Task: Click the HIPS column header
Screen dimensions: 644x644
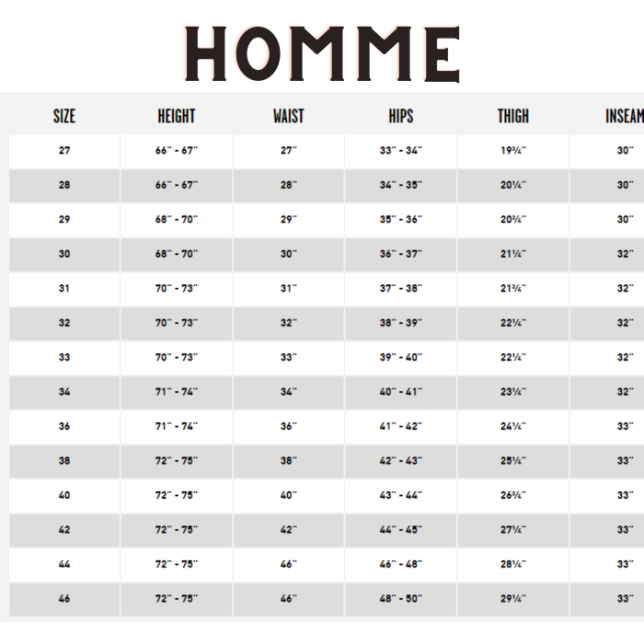Action: click(401, 116)
